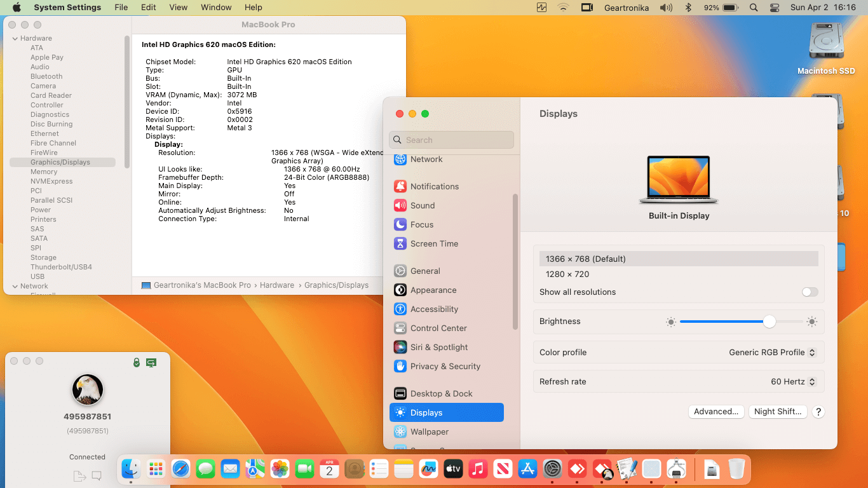Open Safari in the Dock

point(180,469)
